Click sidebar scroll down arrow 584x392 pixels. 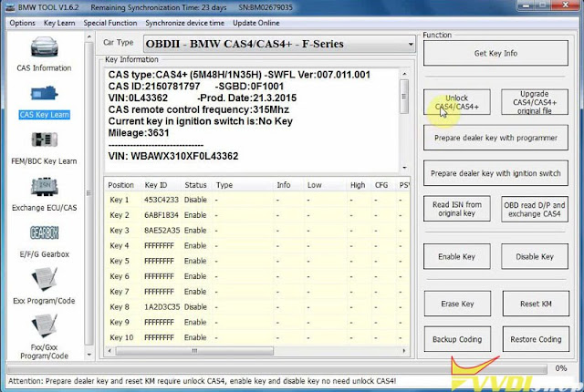coord(89,355)
